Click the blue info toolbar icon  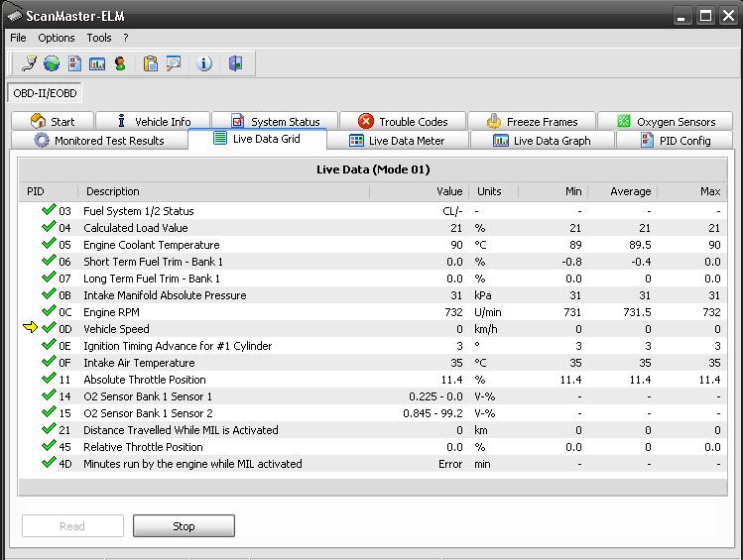204,63
